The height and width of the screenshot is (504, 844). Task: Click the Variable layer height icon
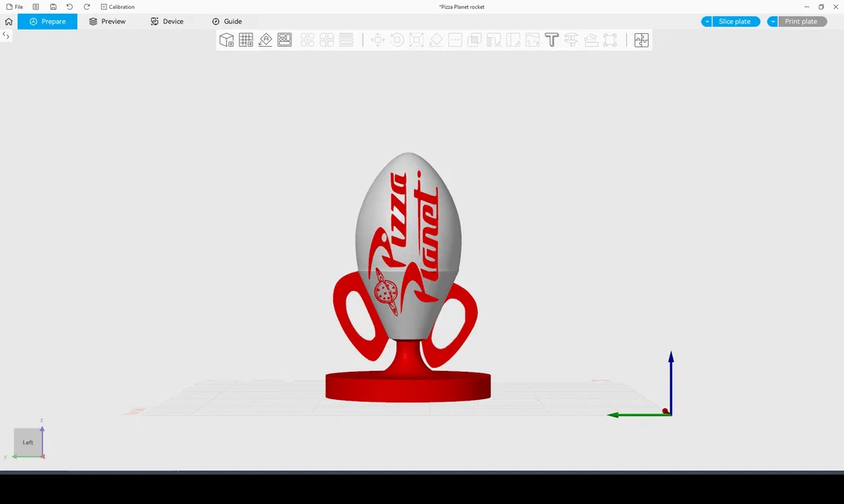coord(346,40)
